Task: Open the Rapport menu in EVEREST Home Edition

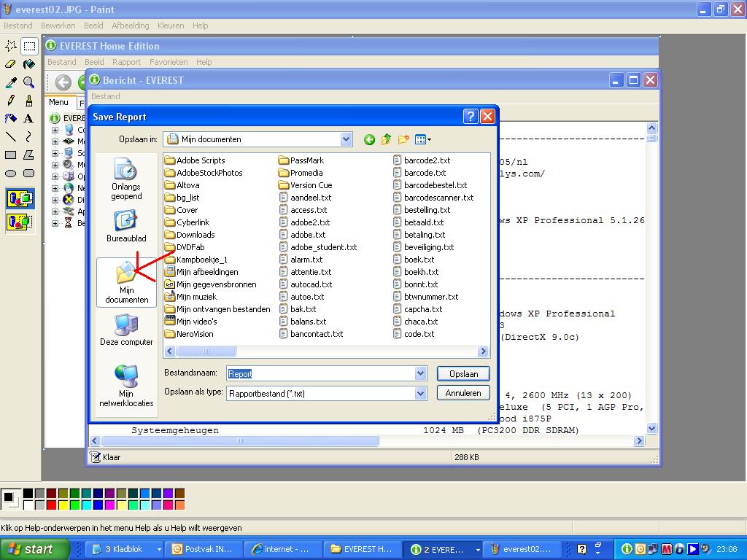Action: (127, 62)
